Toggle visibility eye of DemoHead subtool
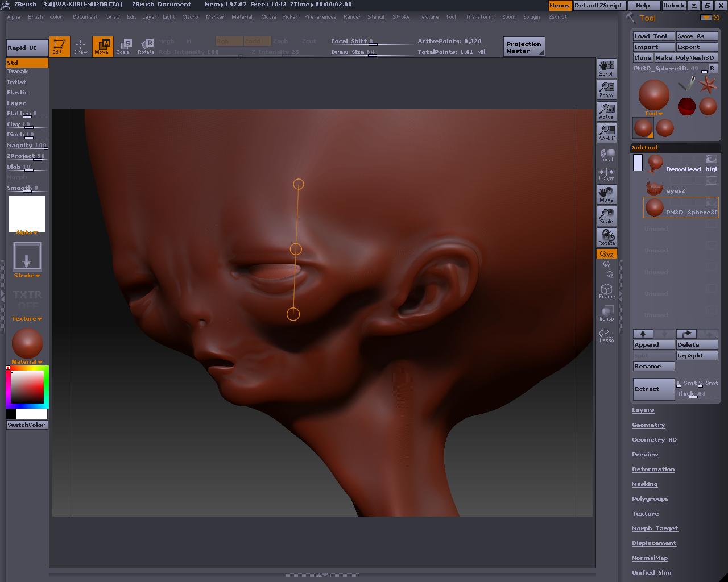This screenshot has height=582, width=728. (x=712, y=159)
